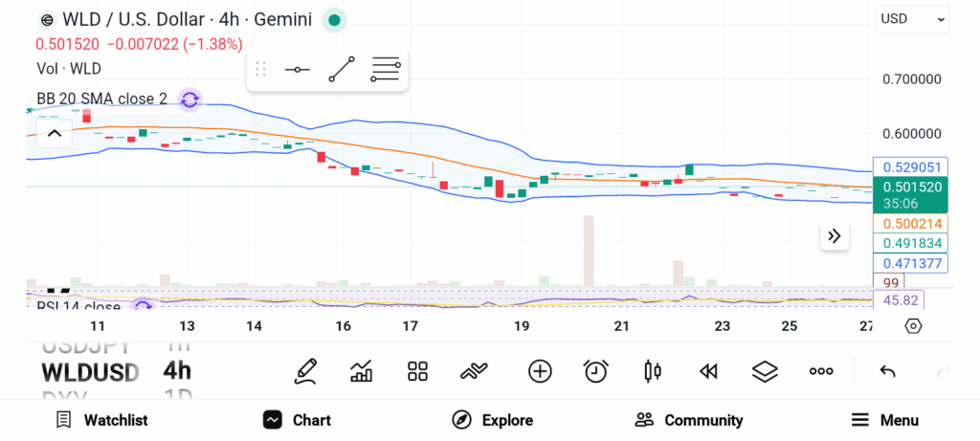Image resolution: width=980 pixels, height=441 pixels.
Task: Open chart type candlestick icon
Action: 654,371
